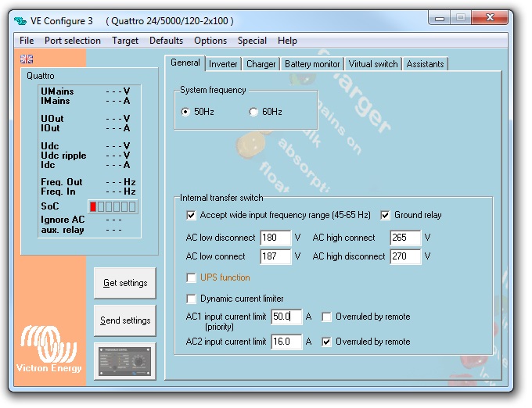
Task: Enable Dynamic current limiter
Action: click(x=192, y=299)
